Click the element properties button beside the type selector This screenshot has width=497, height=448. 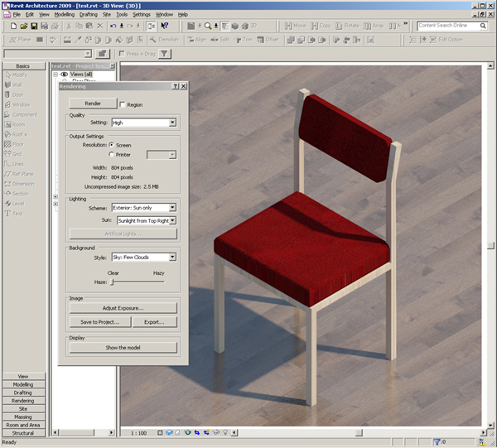pyautogui.click(x=102, y=54)
